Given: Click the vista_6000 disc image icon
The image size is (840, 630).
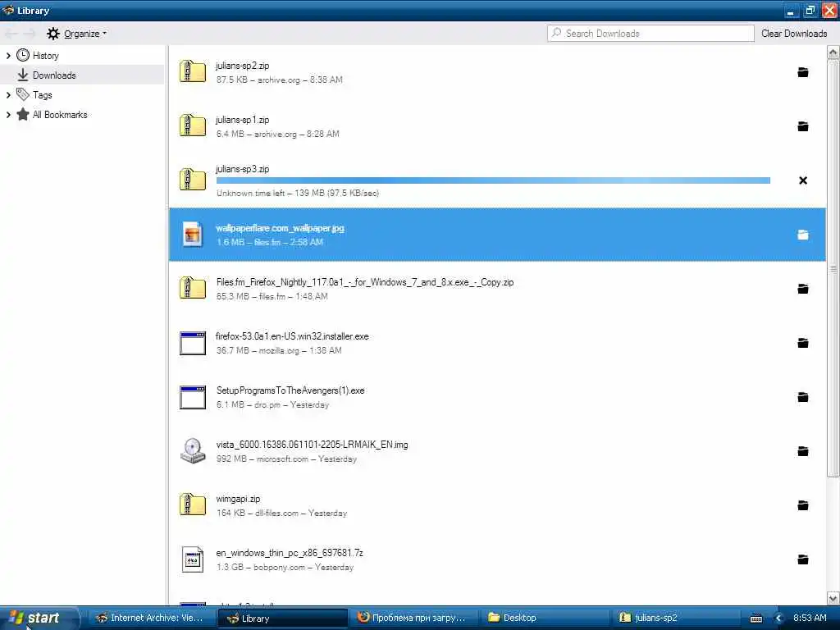Looking at the screenshot, I should (192, 450).
